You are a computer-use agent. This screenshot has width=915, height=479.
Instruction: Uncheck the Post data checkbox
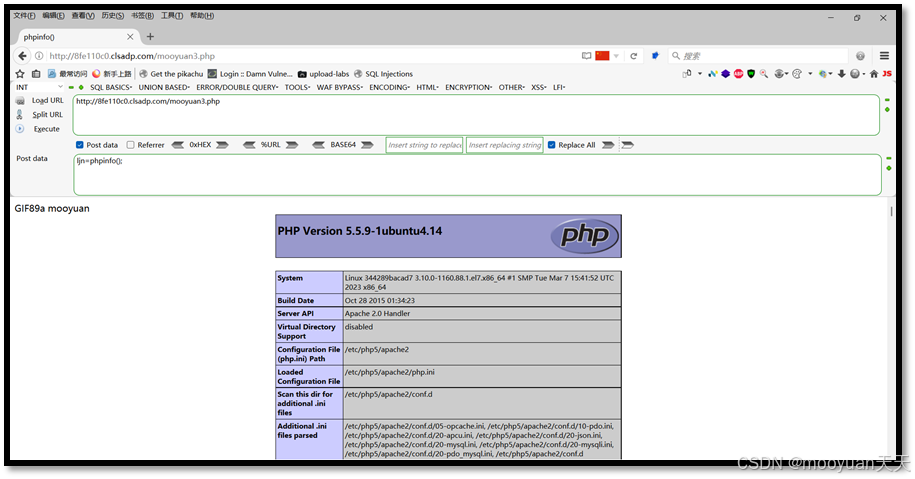coord(80,145)
